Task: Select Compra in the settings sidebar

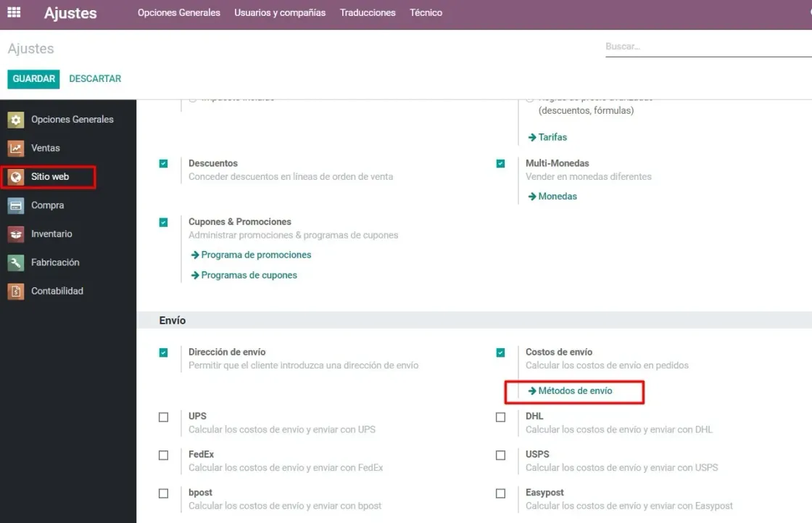Action: [x=48, y=205]
